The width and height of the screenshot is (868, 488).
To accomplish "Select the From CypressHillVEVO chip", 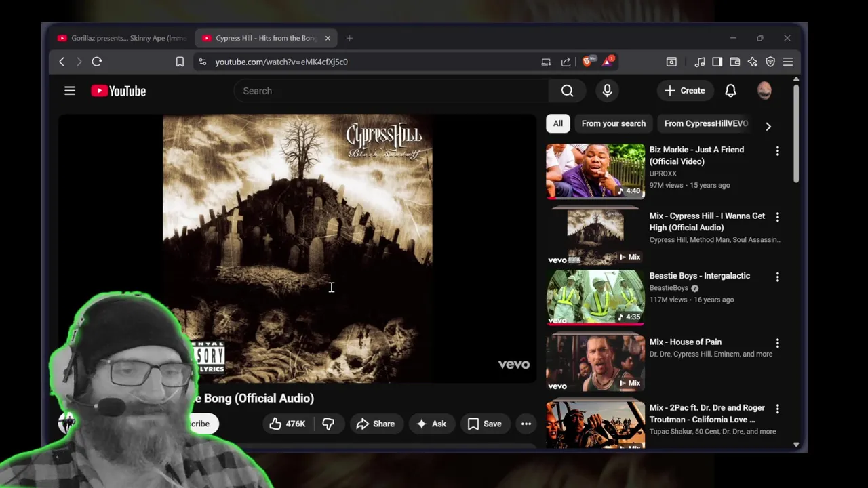I will click(706, 123).
